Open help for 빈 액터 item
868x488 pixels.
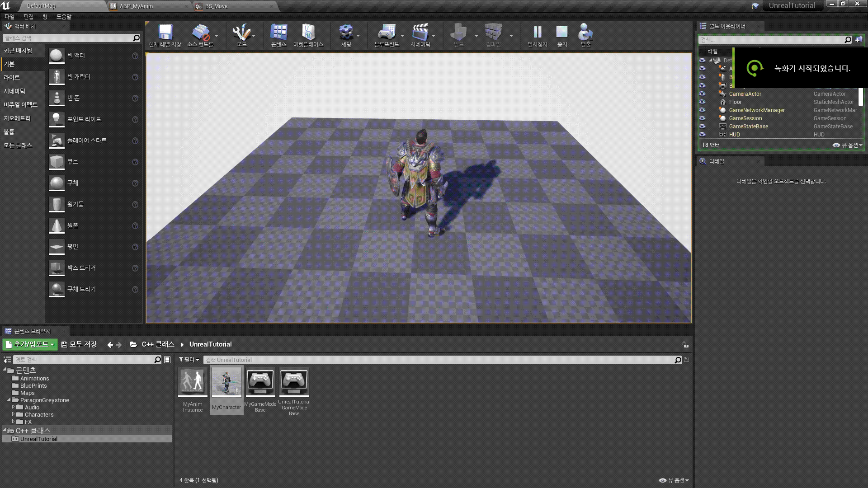coord(135,56)
